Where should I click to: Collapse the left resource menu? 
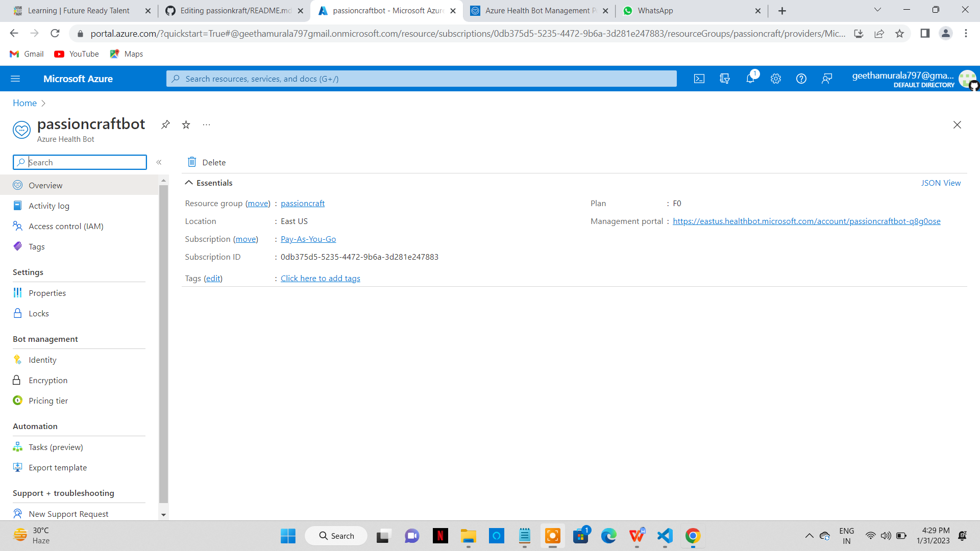pyautogui.click(x=159, y=162)
